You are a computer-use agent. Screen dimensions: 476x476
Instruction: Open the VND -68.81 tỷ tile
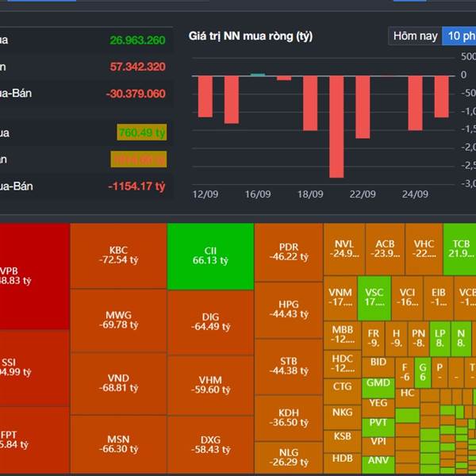118,383
